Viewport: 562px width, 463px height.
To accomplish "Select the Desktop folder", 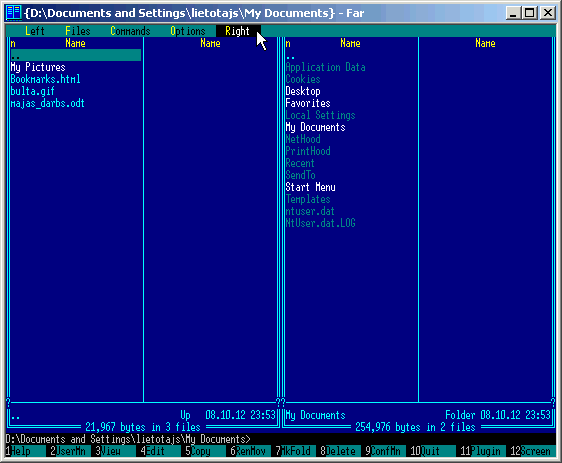I will pyautogui.click(x=303, y=91).
